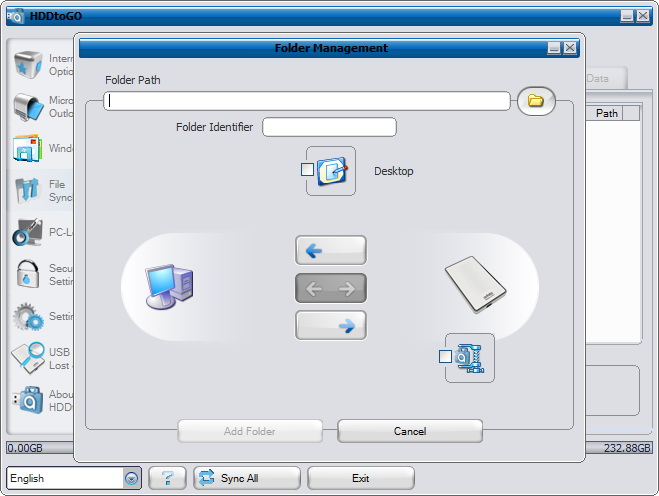
Task: Cancel the Folder Management dialog
Action: tap(410, 431)
